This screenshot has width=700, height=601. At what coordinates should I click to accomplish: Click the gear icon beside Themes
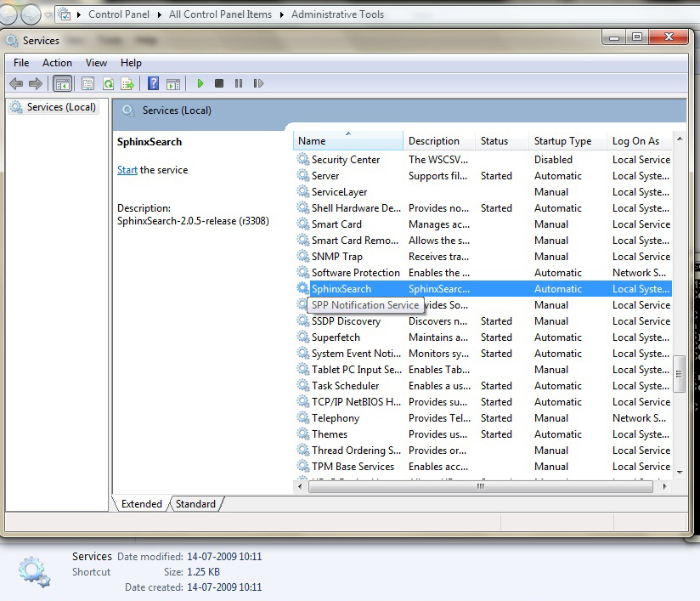point(303,434)
